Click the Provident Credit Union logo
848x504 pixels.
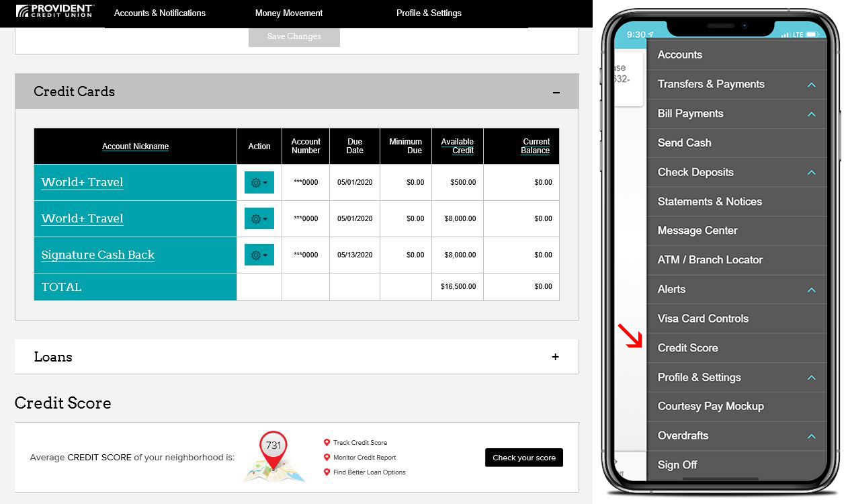54,11
